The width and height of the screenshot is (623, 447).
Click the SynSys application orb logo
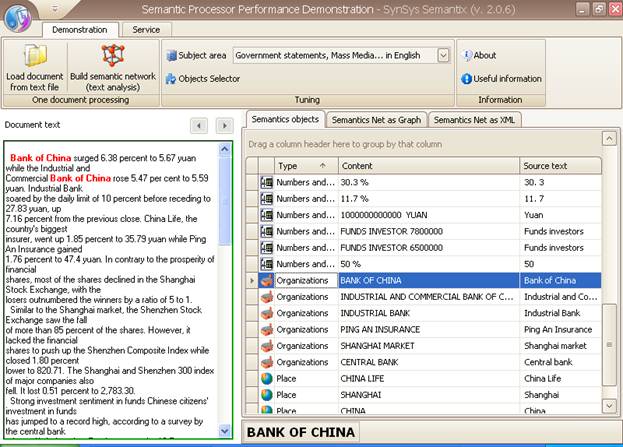tap(19, 18)
